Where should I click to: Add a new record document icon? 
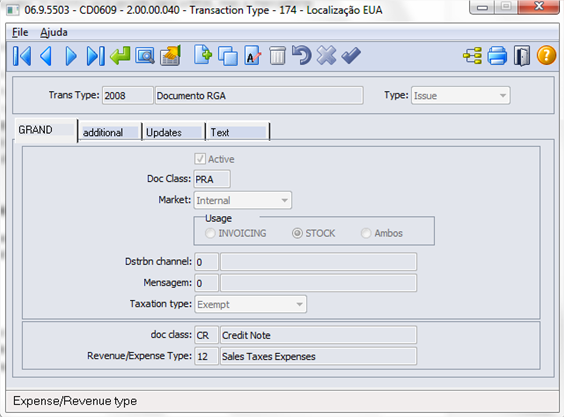tap(203, 55)
